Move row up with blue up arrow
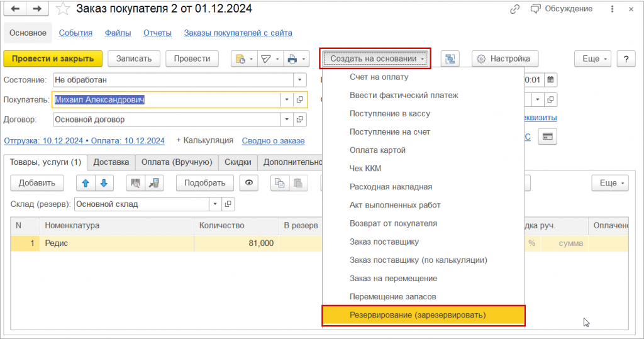This screenshot has height=339, width=644. 86,183
